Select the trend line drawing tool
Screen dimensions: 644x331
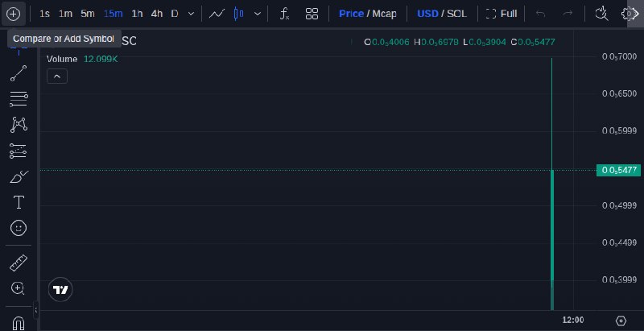pyautogui.click(x=19, y=73)
